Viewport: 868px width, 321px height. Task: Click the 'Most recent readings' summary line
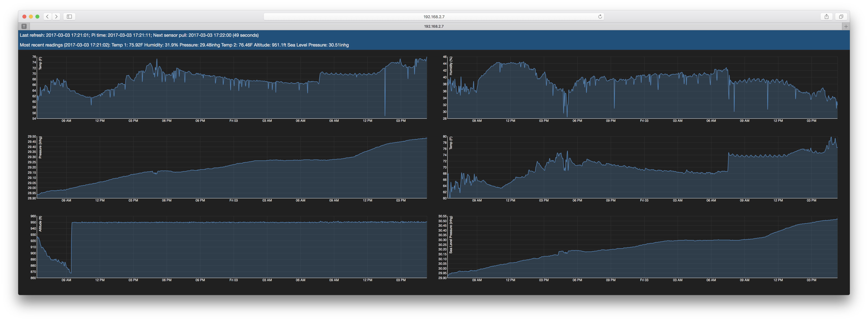(184, 45)
